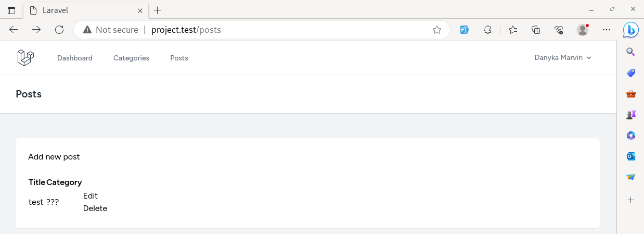Open the sidebar Search icon
This screenshot has height=234, width=644.
point(630,52)
